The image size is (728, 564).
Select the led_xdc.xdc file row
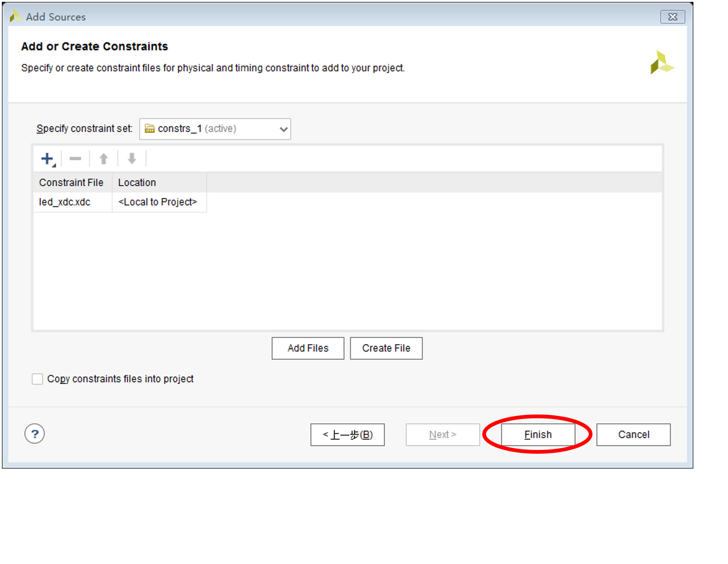tap(64, 202)
